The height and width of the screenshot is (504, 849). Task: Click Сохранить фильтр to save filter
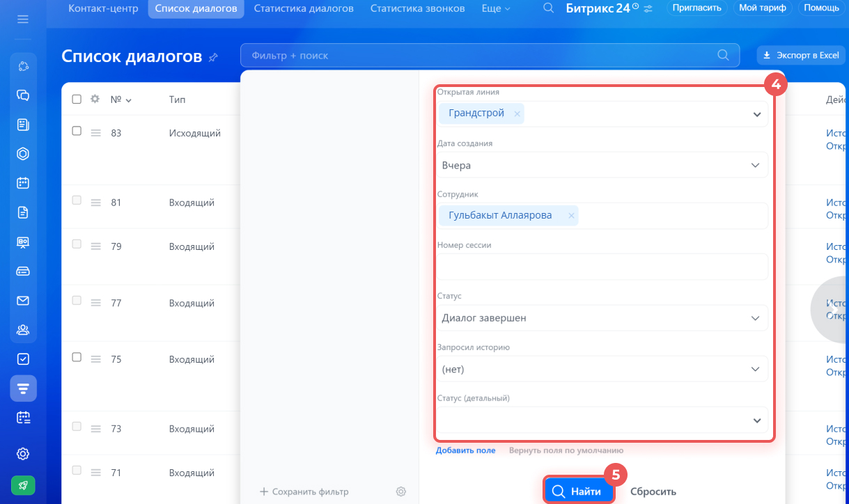(x=304, y=491)
